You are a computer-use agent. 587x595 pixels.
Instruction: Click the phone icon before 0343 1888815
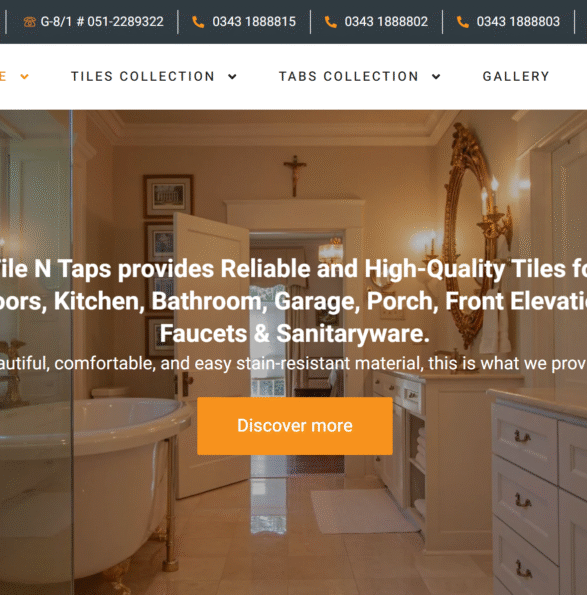point(198,22)
